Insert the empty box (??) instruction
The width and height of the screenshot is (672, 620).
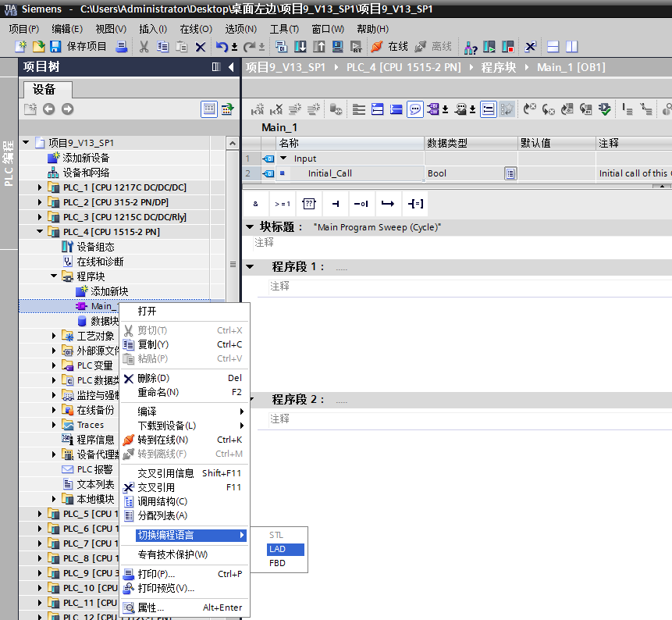[309, 204]
